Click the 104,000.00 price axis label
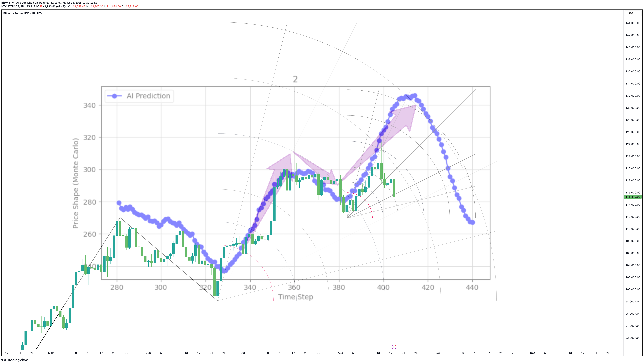 (x=633, y=265)
